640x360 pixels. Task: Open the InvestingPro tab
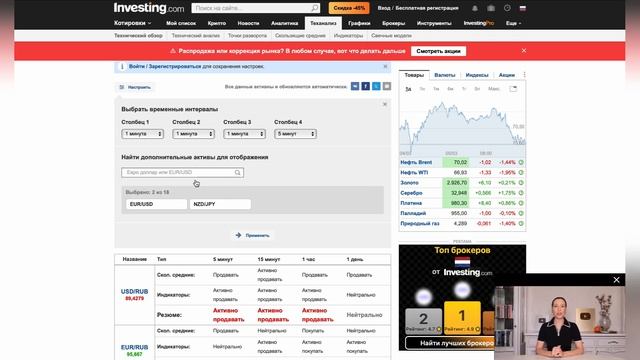tap(479, 23)
